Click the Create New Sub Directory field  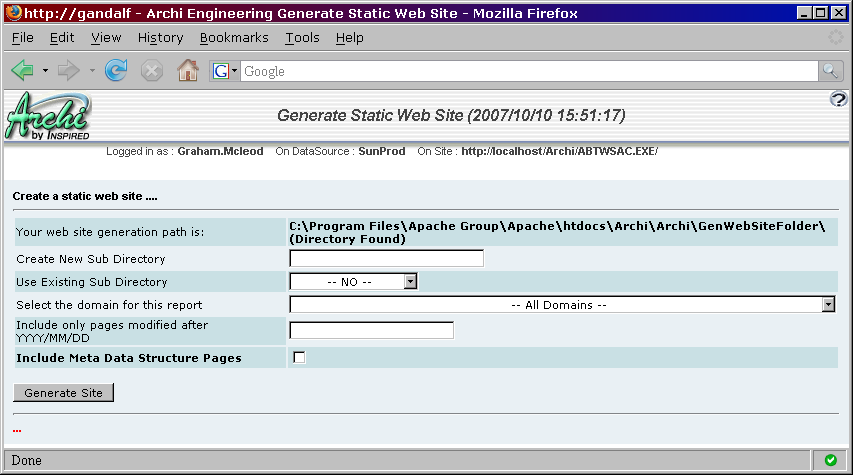[x=386, y=259]
